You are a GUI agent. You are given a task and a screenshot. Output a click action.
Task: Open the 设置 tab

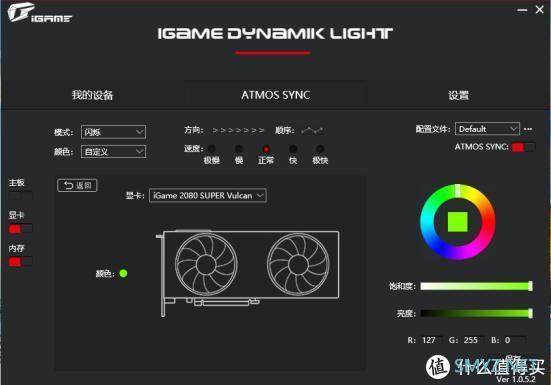point(459,95)
